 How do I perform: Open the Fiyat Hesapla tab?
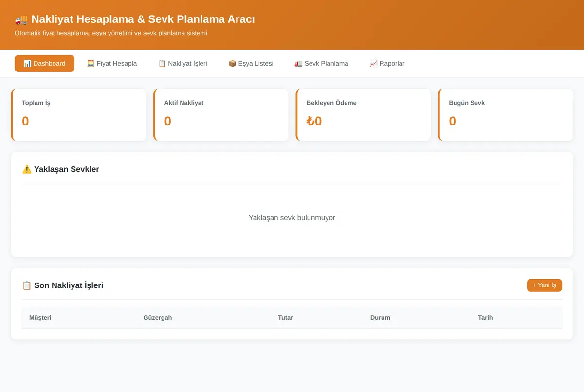112,64
